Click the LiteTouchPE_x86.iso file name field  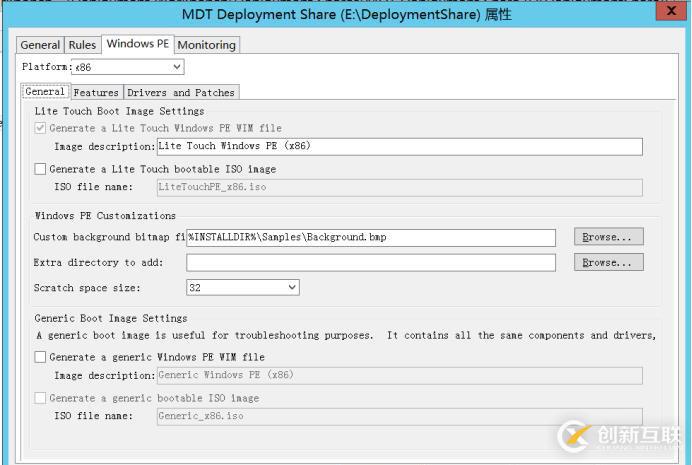[x=400, y=188]
